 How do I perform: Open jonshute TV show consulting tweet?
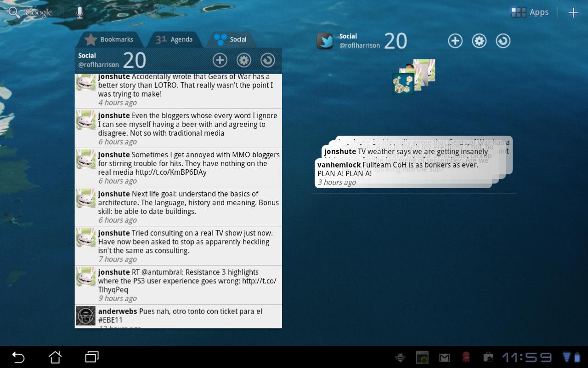coord(178,246)
